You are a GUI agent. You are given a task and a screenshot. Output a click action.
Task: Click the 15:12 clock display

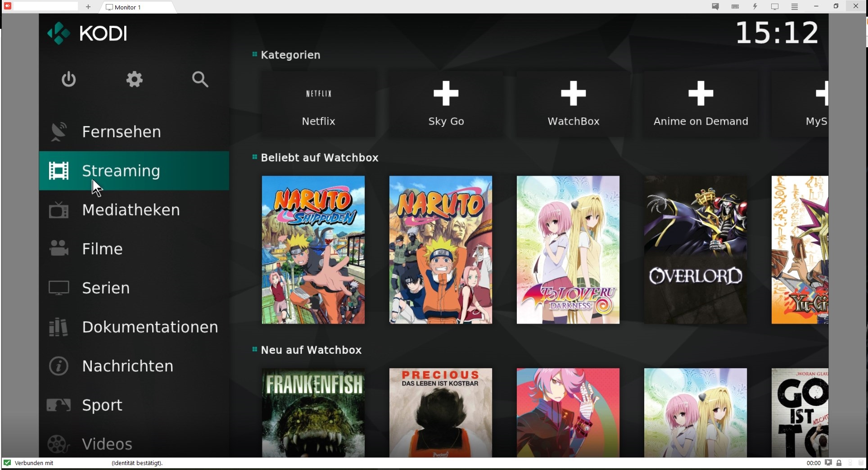click(x=777, y=33)
